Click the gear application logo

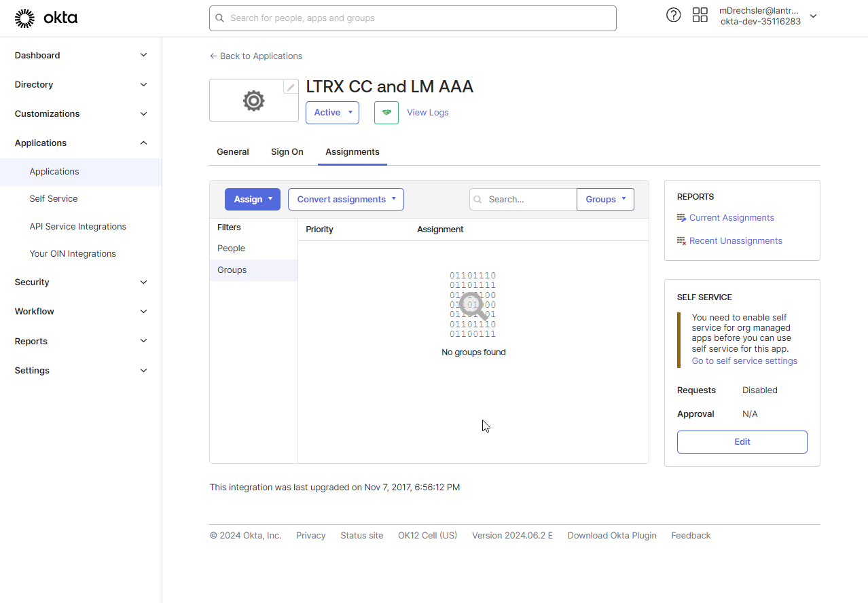click(x=253, y=101)
